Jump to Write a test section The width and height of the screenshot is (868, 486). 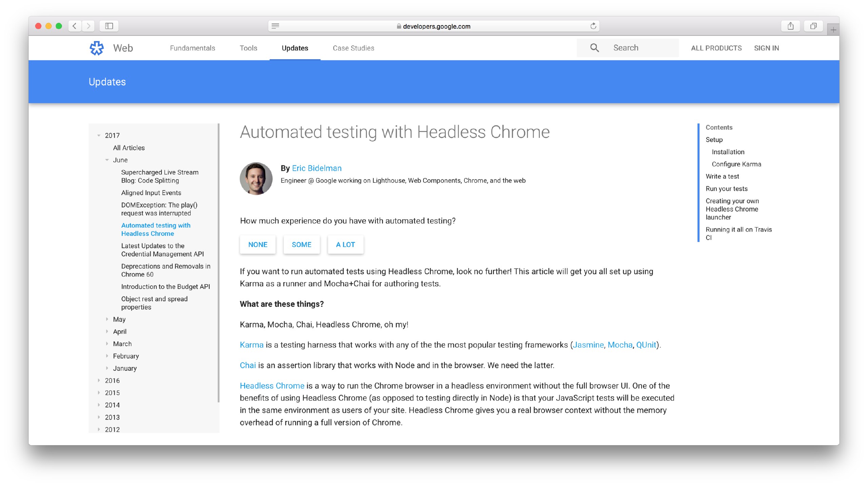click(x=722, y=176)
